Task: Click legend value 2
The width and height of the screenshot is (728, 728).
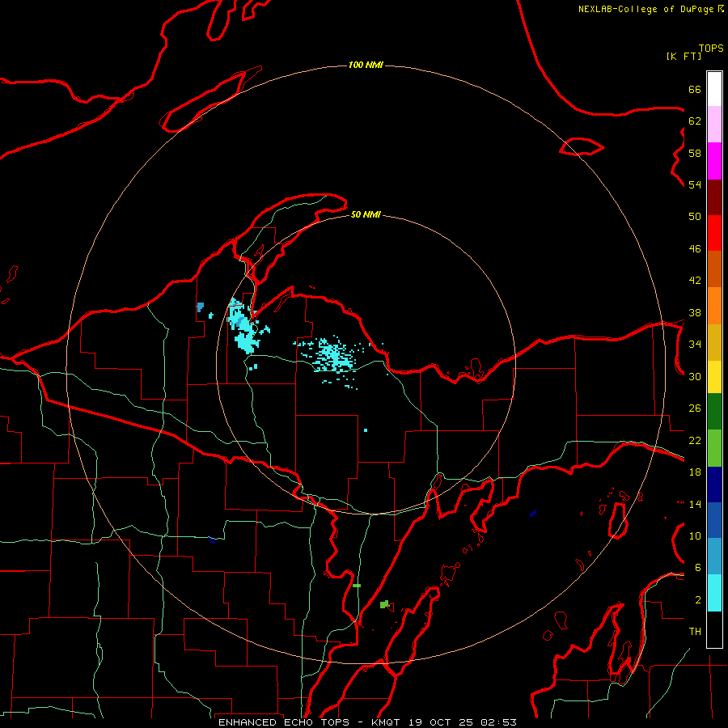Action: point(698,600)
